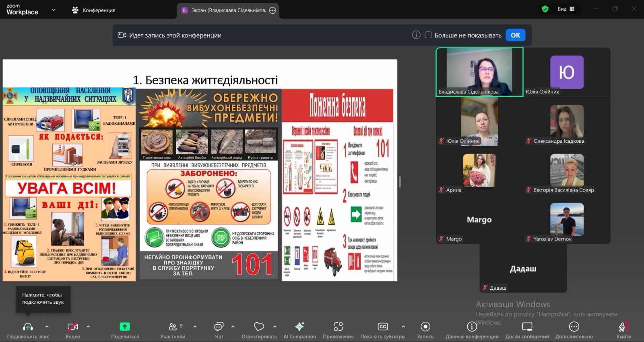Open AI Companion sparkle icon
Viewport: 644px width, 342px height.
(299, 326)
